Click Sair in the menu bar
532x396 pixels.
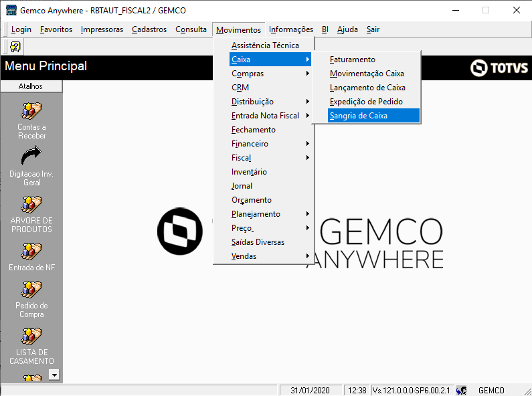click(x=373, y=29)
